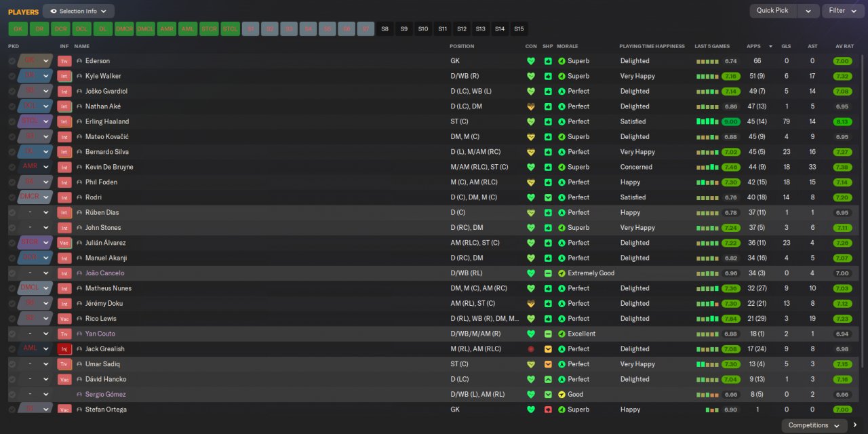Toggle the picked checkbox for Rúben Dias
The height and width of the screenshot is (434, 868).
coord(12,212)
